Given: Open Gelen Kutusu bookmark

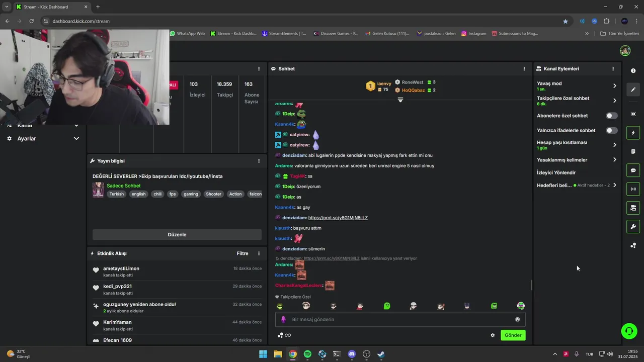Looking at the screenshot, I should pyautogui.click(x=387, y=34).
